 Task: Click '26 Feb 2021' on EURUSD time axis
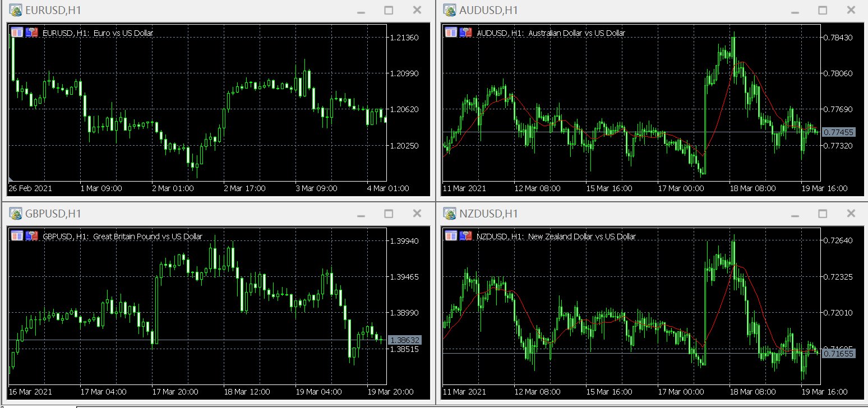point(30,188)
